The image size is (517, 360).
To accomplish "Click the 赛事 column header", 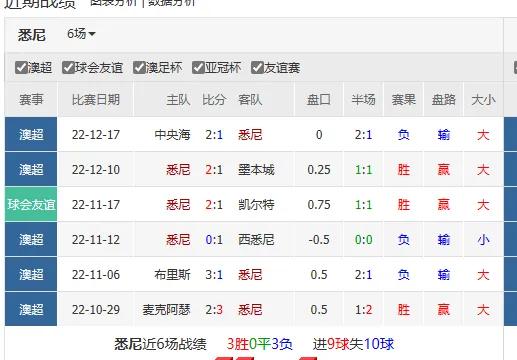I will 31,100.
